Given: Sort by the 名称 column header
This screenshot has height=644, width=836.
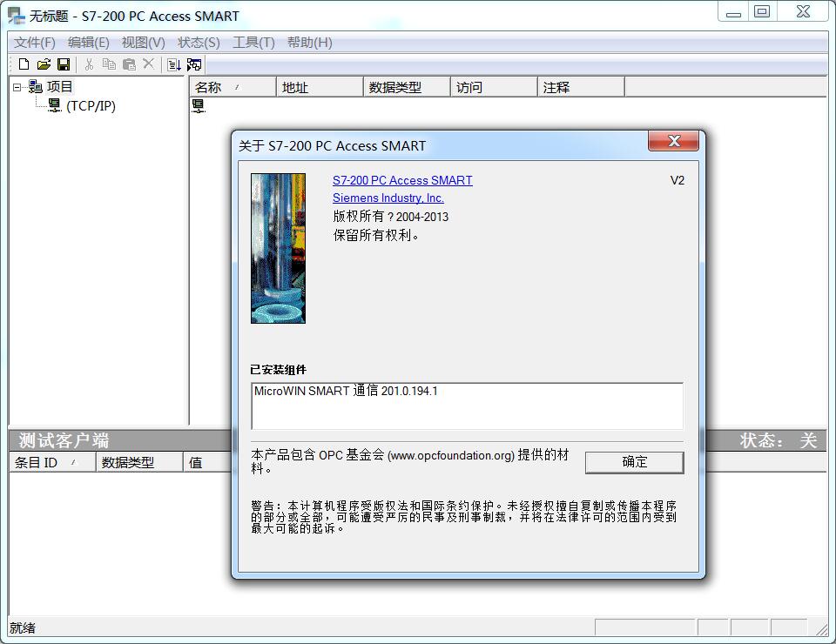Looking at the screenshot, I should [x=233, y=87].
